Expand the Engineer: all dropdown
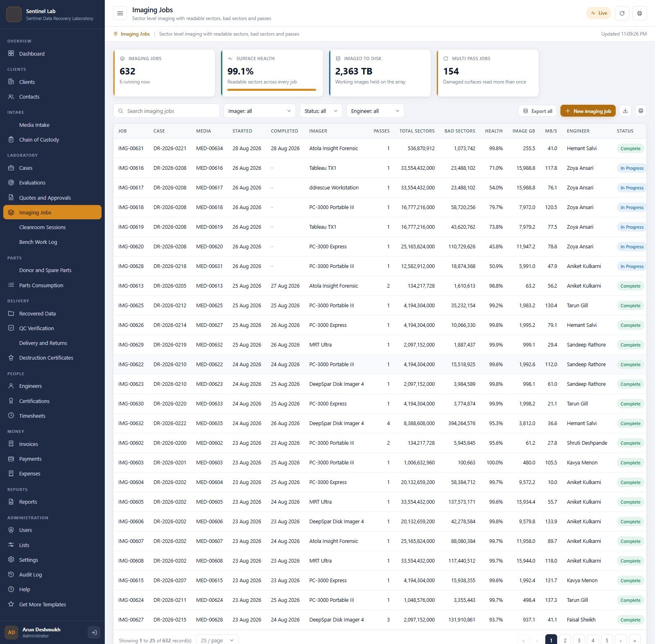The height and width of the screenshot is (644, 655). point(375,111)
